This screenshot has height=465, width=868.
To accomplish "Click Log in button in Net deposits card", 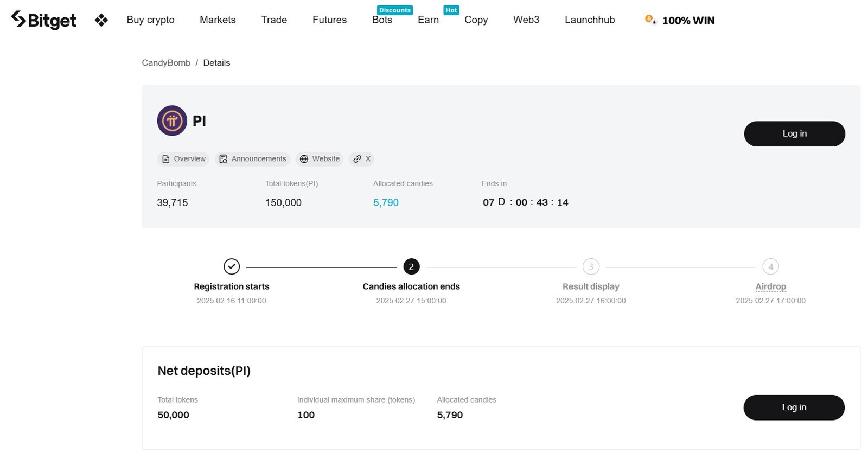I will pos(794,407).
